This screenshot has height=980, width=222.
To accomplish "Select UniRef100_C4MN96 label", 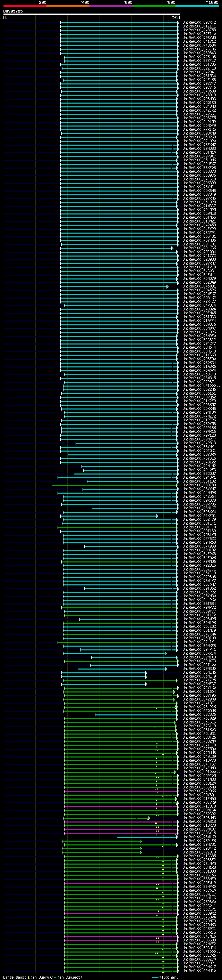I will (x=199, y=492).
